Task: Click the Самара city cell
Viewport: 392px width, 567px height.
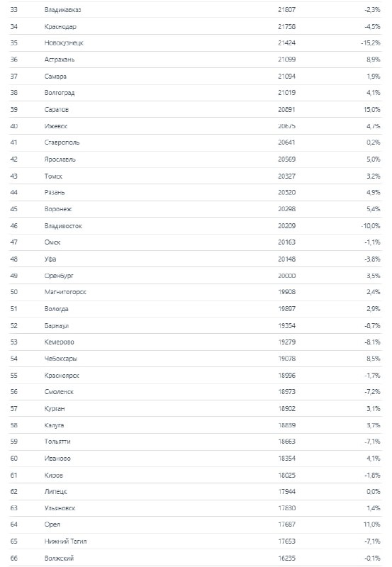Action: (55, 77)
